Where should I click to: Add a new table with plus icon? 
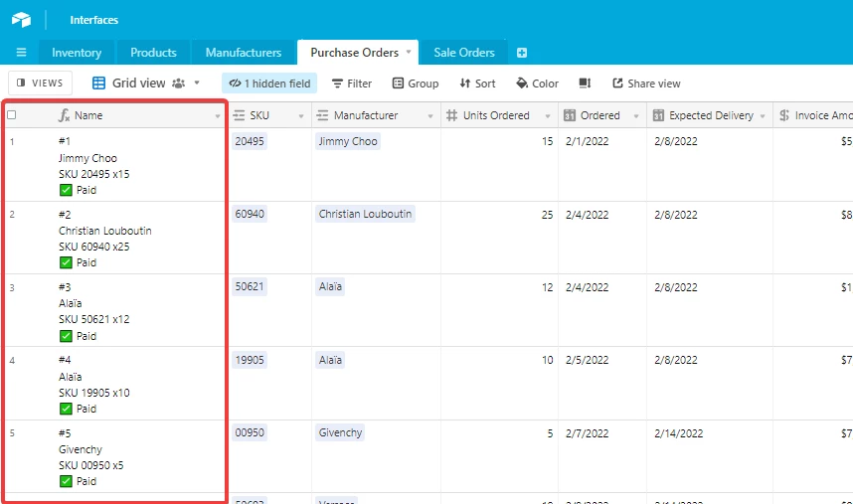[x=522, y=53]
